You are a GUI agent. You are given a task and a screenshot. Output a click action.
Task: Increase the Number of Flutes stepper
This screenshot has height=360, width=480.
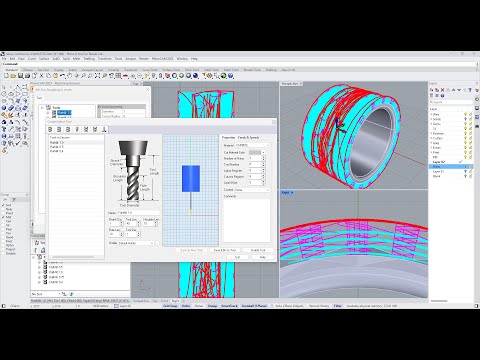264,157
